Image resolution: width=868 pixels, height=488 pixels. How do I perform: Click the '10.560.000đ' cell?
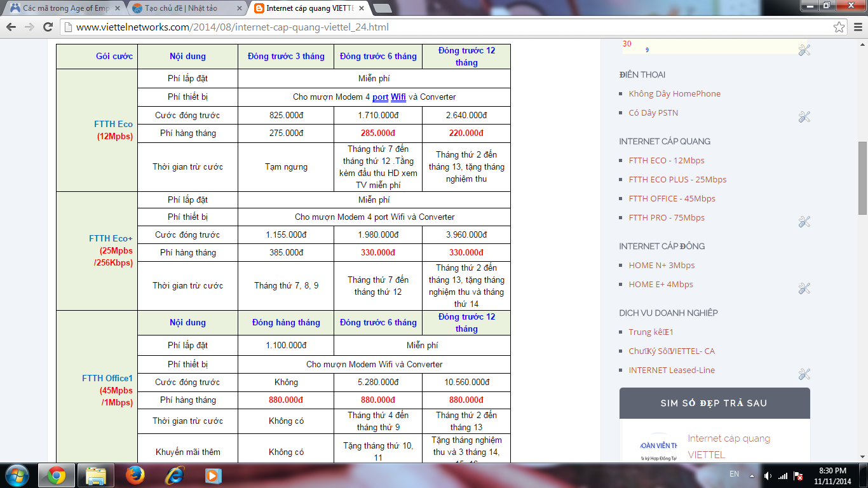[466, 382]
